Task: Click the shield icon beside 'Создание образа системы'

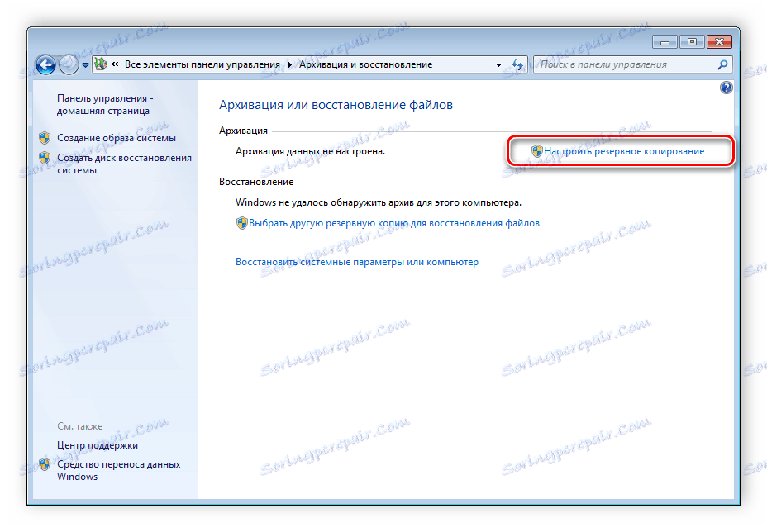Action: (45, 138)
